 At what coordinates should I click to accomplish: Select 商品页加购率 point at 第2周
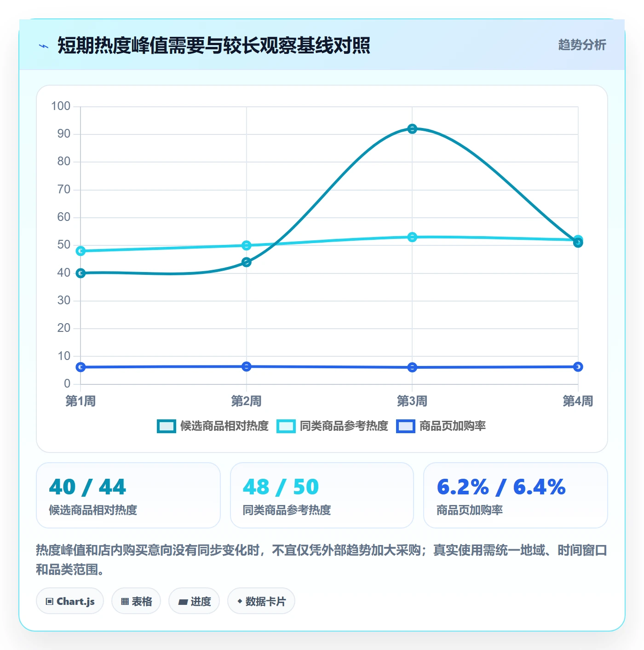pyautogui.click(x=247, y=366)
